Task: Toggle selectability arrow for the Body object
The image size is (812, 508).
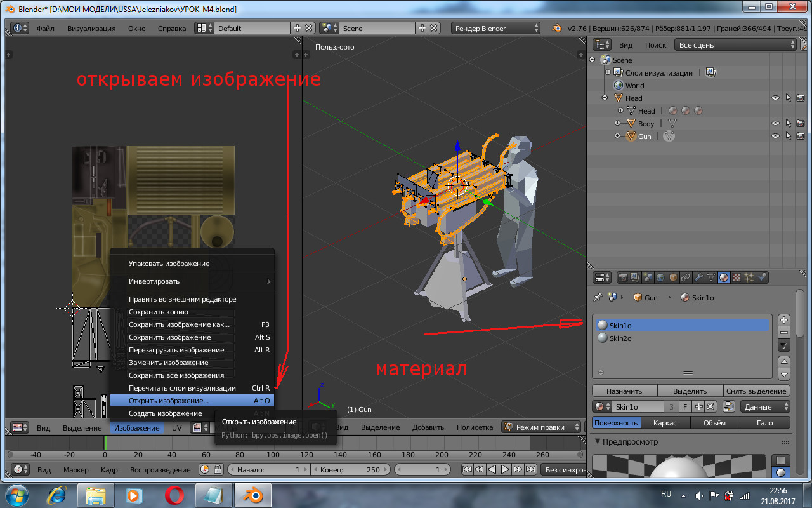Action: (x=788, y=123)
